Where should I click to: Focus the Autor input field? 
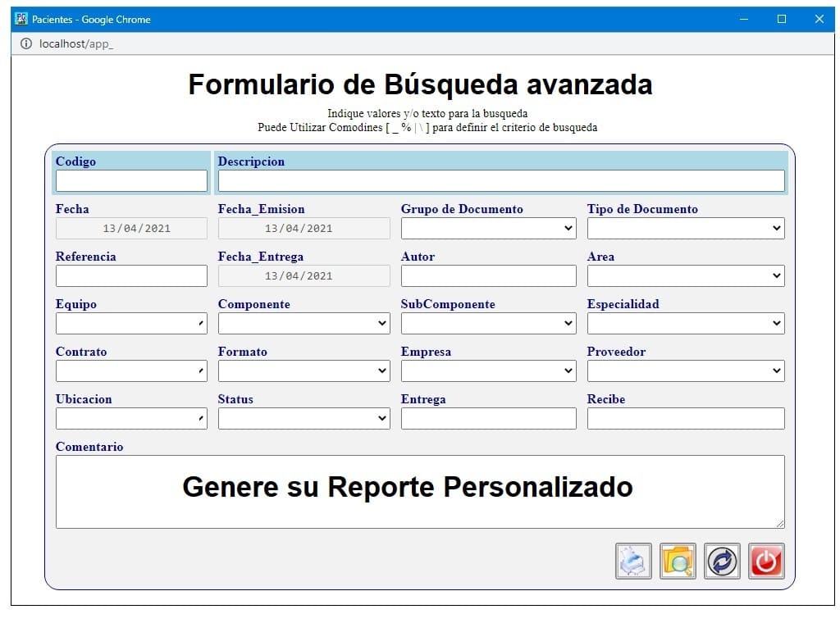point(489,276)
